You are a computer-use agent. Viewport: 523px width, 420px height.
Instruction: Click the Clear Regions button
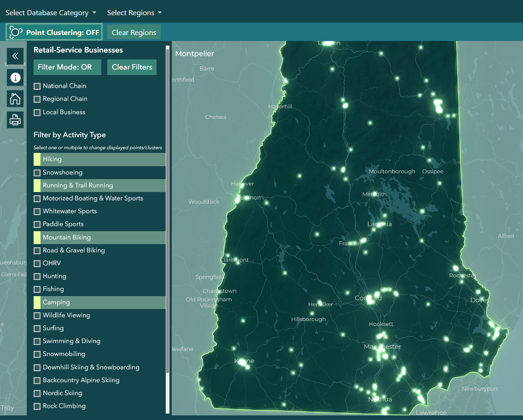(x=134, y=32)
